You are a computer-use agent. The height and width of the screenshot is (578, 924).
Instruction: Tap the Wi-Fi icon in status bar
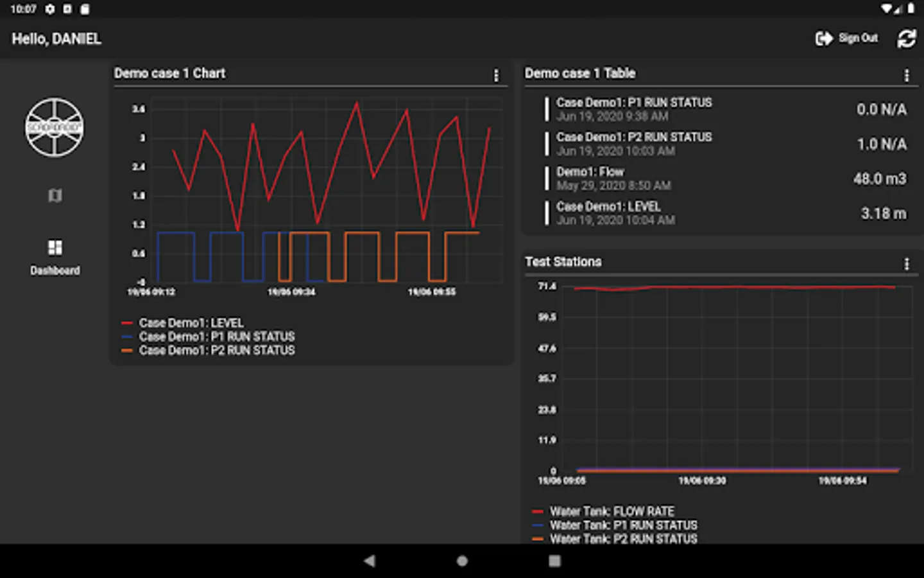click(x=887, y=9)
